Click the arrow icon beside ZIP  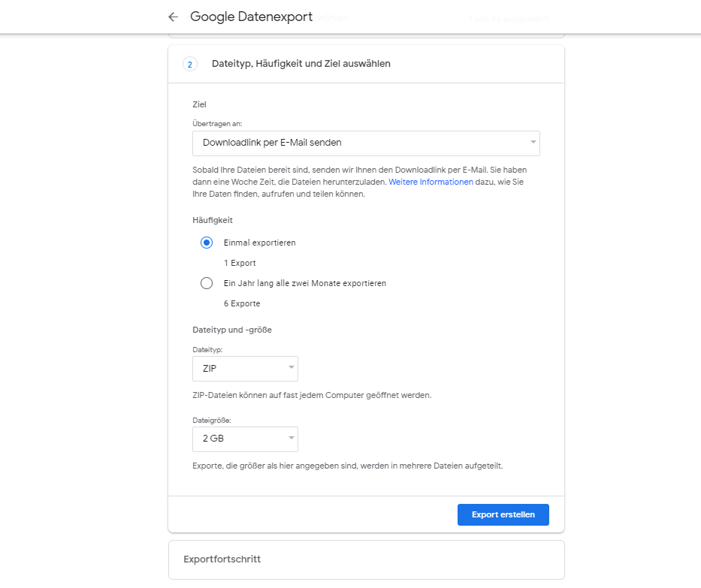click(291, 368)
